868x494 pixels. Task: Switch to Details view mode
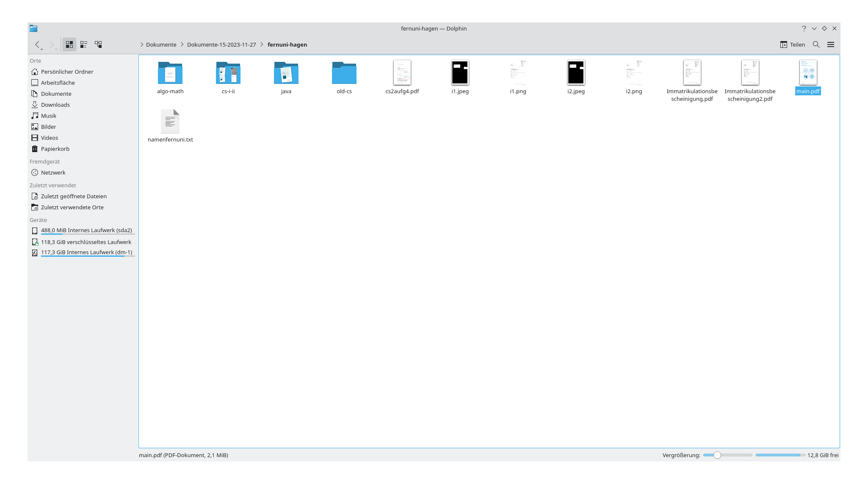tap(83, 44)
